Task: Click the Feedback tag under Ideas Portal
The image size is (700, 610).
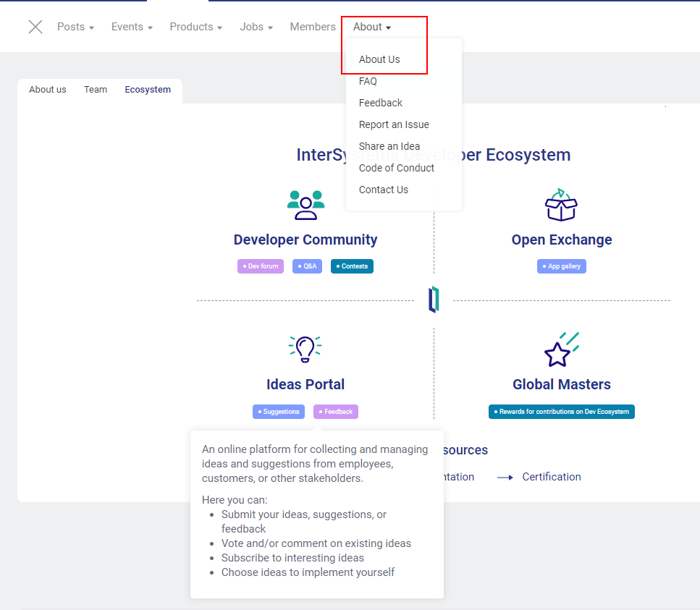Action: coord(336,412)
